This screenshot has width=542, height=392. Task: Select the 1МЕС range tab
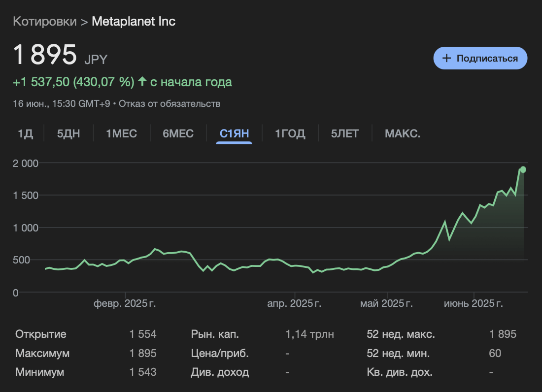121,133
